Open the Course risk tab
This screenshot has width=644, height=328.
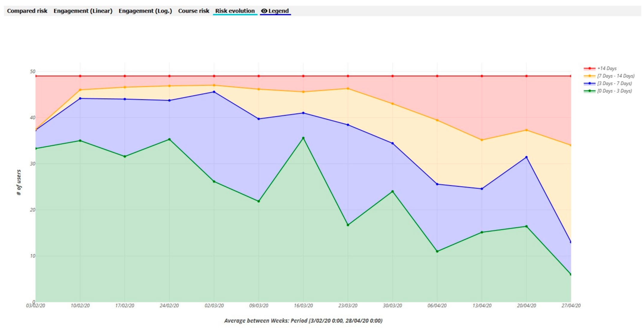pos(193,11)
